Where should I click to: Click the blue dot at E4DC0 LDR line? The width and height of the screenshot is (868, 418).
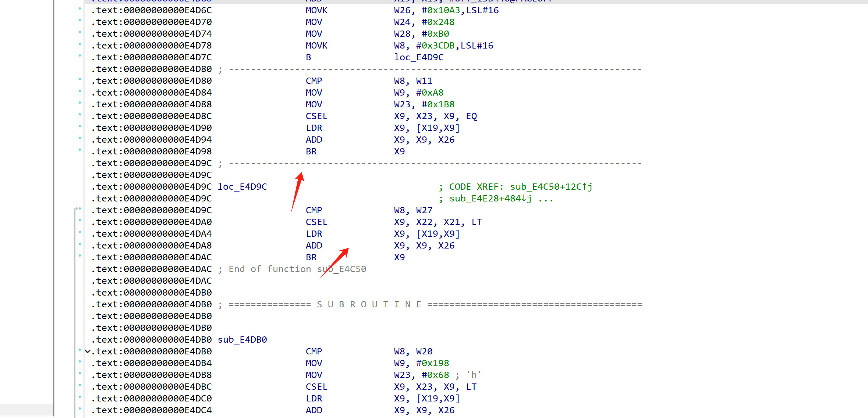(80, 397)
